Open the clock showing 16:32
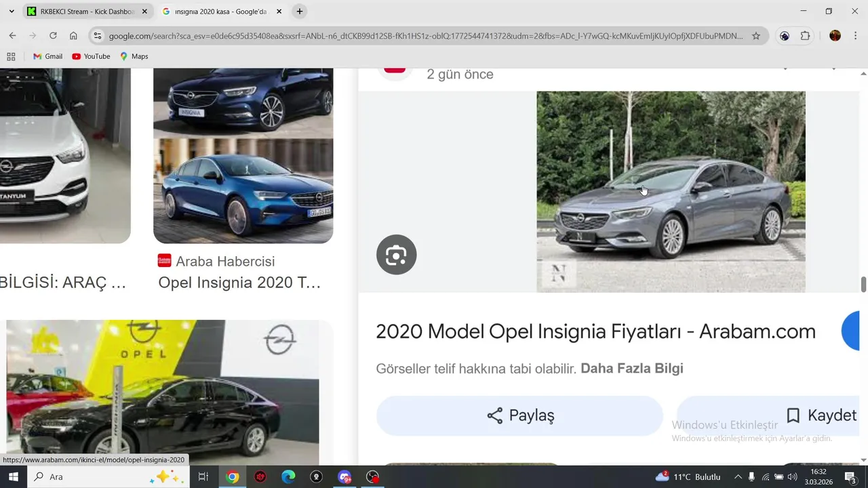 (818, 476)
